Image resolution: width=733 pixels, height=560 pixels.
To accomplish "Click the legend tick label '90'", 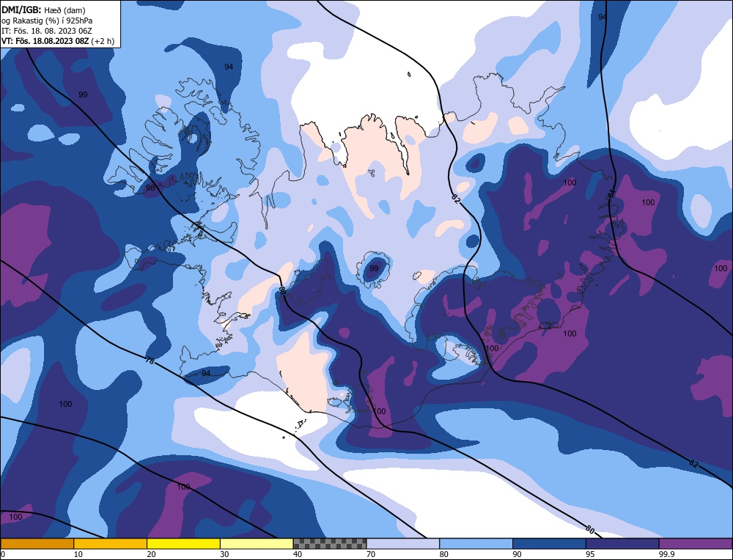I will 517,554.
